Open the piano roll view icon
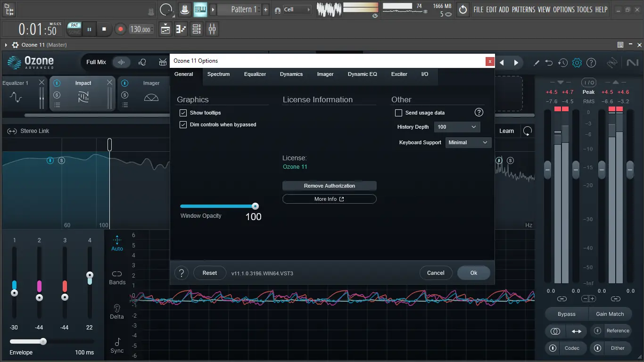Viewport: 644px width, 362px height. 181,29
